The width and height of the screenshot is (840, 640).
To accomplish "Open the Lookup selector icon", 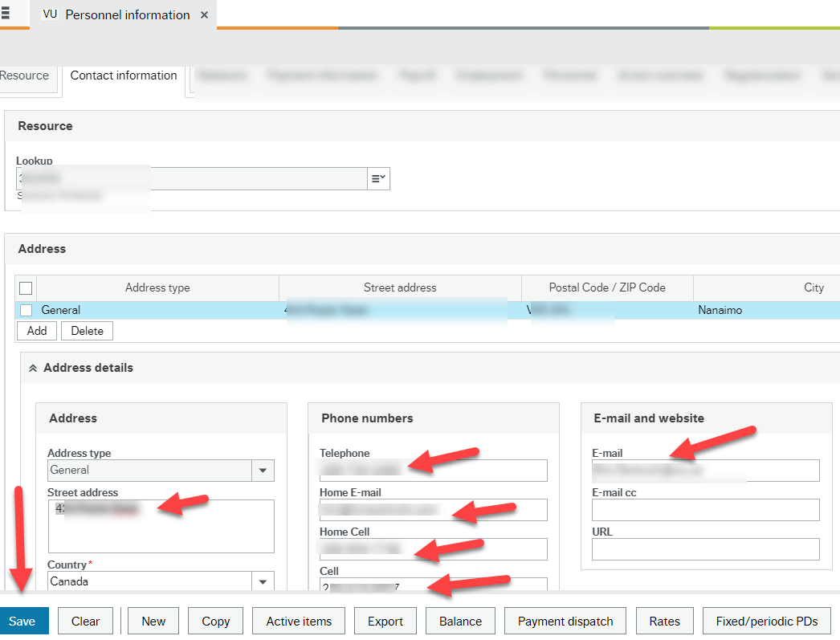I will 377,178.
